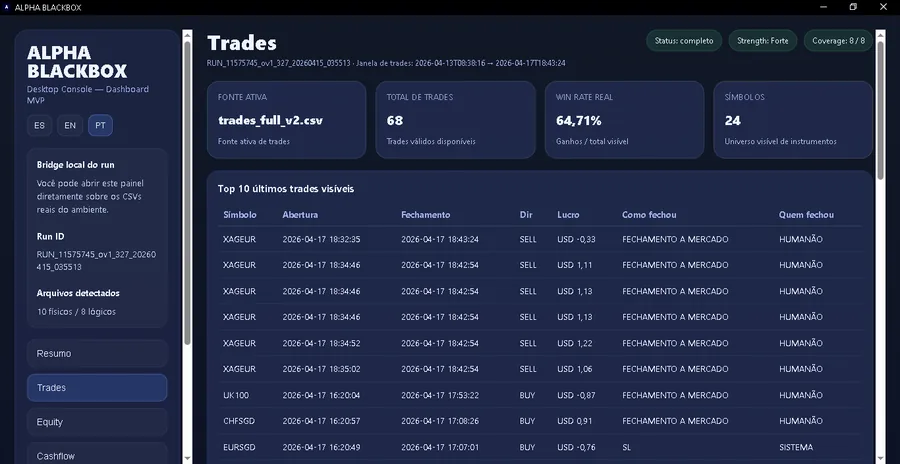The height and width of the screenshot is (464, 900).
Task: Minimize the Alpha Blackbox window
Action: 823,7
